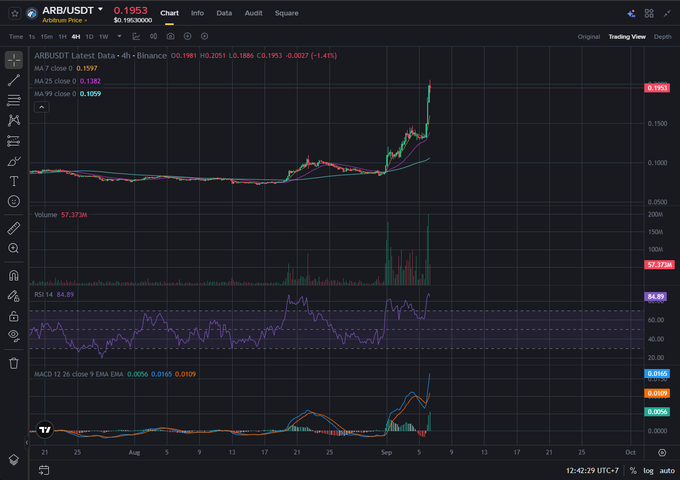Click the 12:42:29 UTC+7 timezone selector
The image size is (680, 480).
592,470
